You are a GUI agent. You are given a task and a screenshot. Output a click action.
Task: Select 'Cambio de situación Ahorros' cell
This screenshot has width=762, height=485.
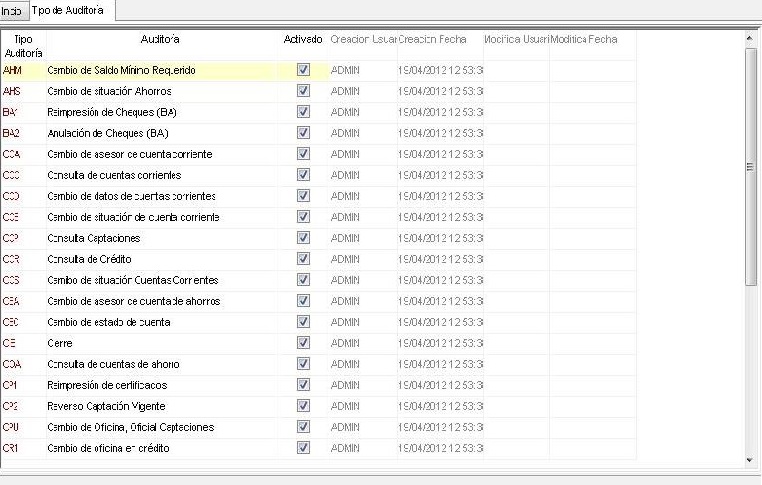tap(162, 91)
